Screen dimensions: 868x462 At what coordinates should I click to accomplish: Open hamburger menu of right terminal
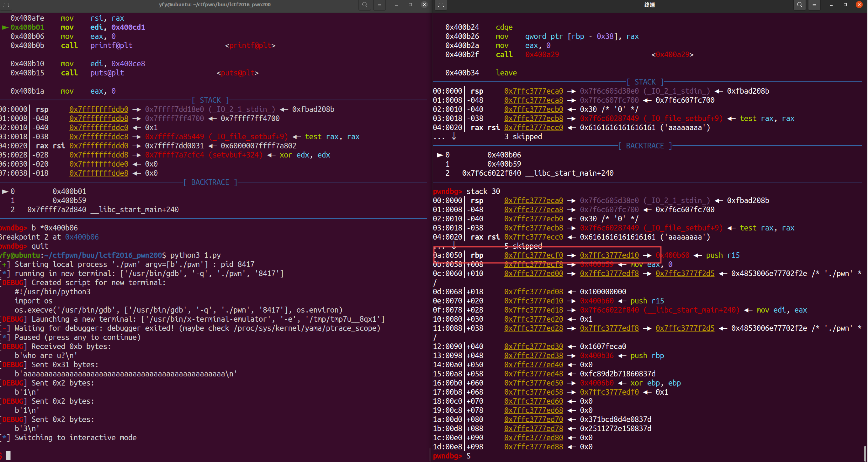tap(814, 5)
